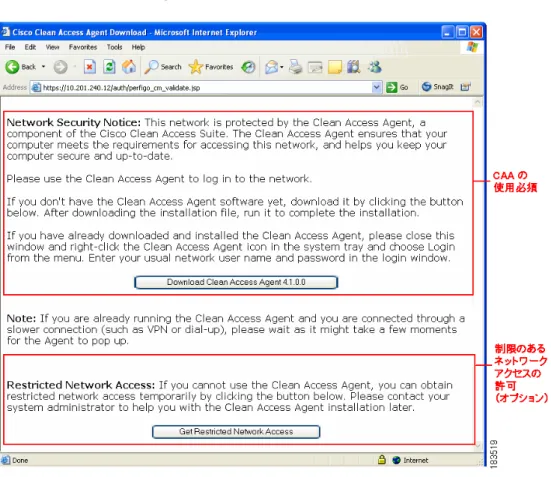The height and width of the screenshot is (477, 551).
Task: Click Download Clean Access Agent 4.1.0.0
Action: (x=236, y=282)
